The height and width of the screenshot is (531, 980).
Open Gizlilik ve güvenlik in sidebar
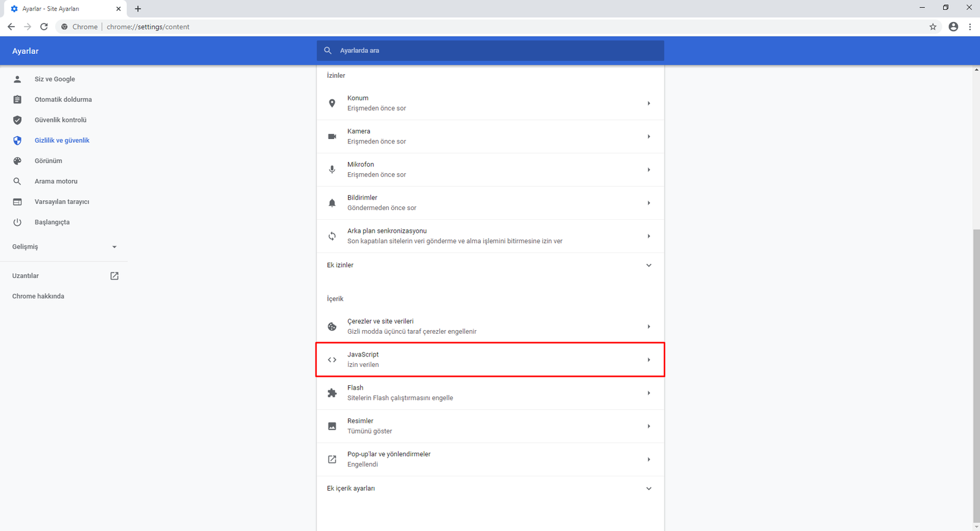[62, 140]
